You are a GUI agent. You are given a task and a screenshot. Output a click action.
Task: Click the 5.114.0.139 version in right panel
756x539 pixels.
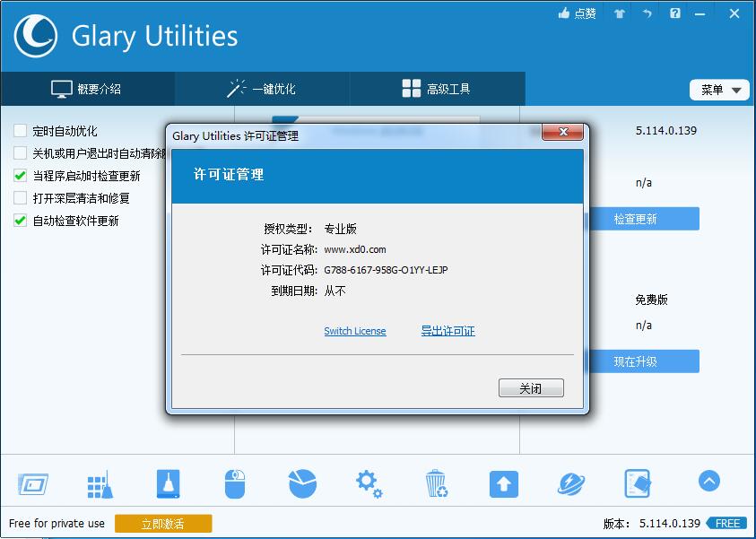(665, 131)
